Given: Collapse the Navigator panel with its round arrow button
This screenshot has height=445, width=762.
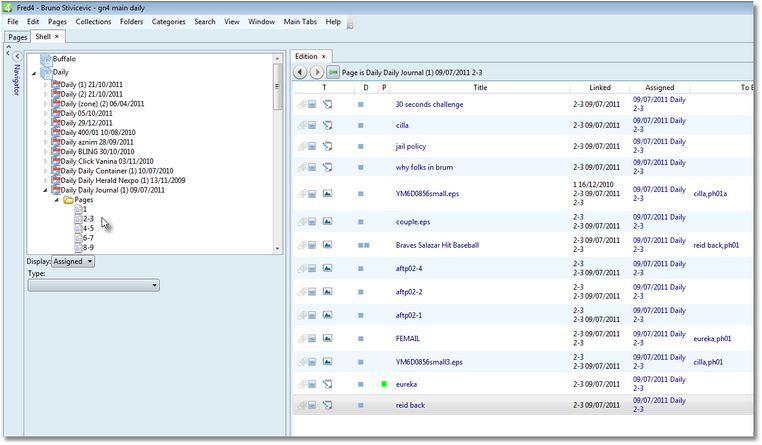Looking at the screenshot, I should (17, 56).
